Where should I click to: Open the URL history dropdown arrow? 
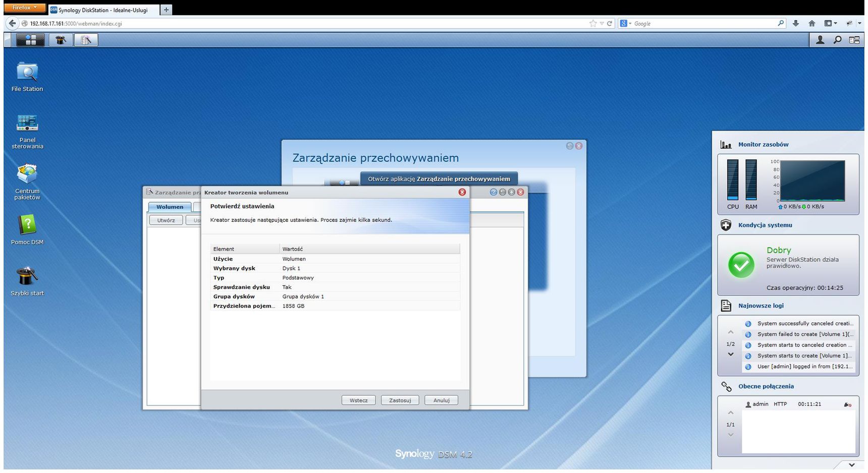(602, 23)
